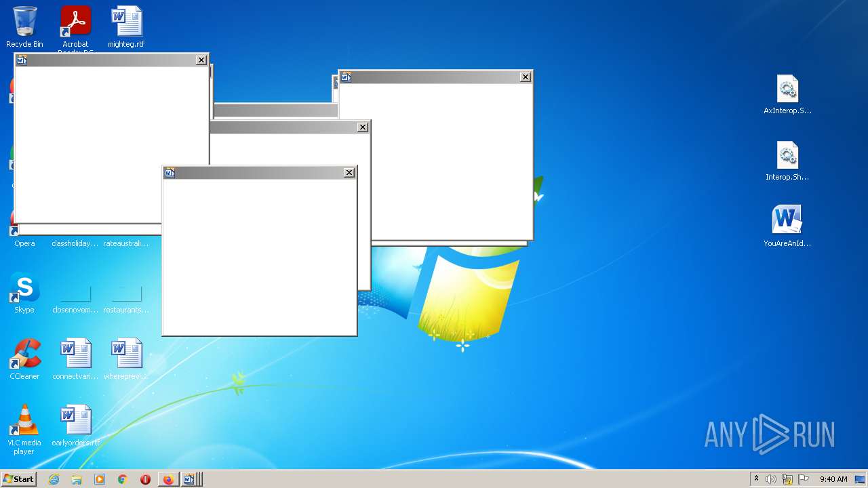Image resolution: width=868 pixels, height=488 pixels.
Task: Click the Word icon in the frontmost window's title bar
Action: (170, 173)
